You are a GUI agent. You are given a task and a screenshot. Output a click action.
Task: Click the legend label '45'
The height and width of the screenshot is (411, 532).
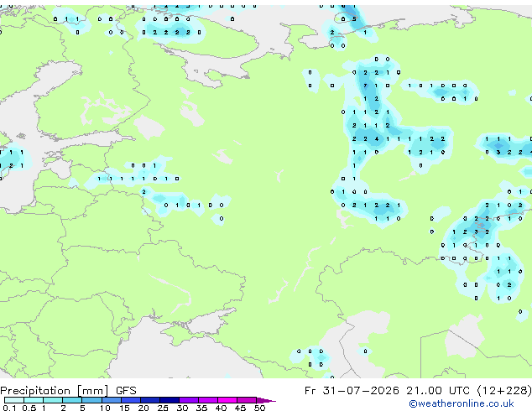pyautogui.click(x=240, y=408)
